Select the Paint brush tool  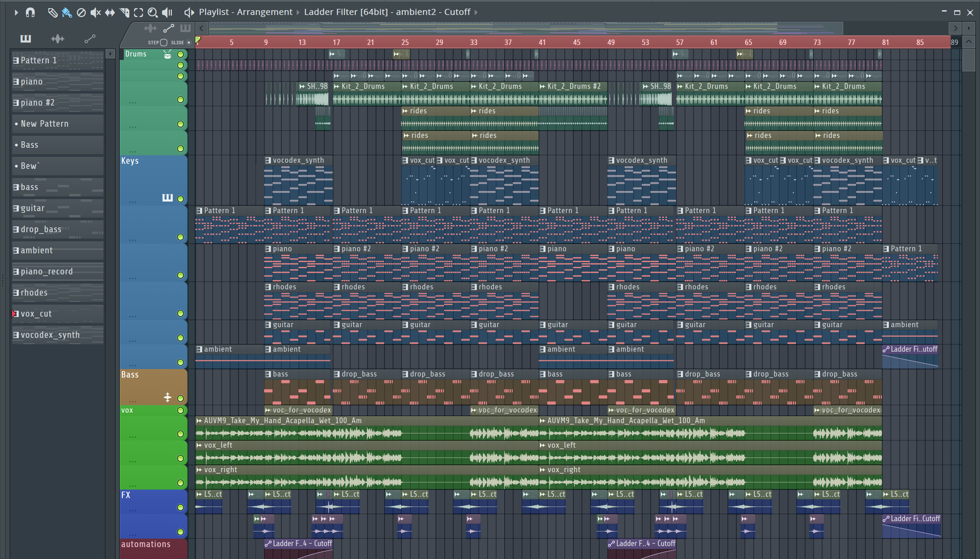[x=67, y=12]
